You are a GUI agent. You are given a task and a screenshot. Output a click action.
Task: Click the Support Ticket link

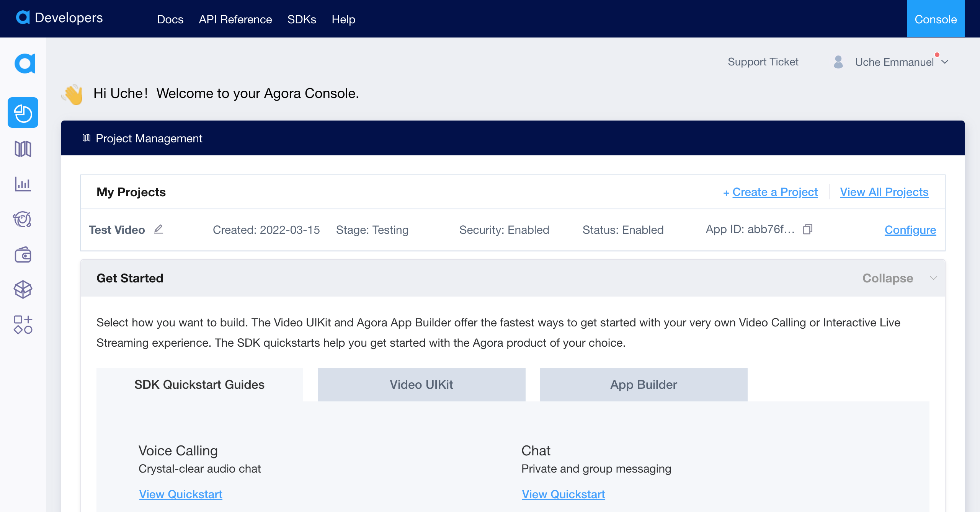pos(763,62)
